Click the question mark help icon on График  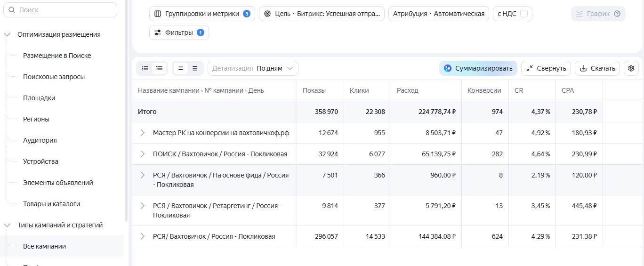click(617, 14)
